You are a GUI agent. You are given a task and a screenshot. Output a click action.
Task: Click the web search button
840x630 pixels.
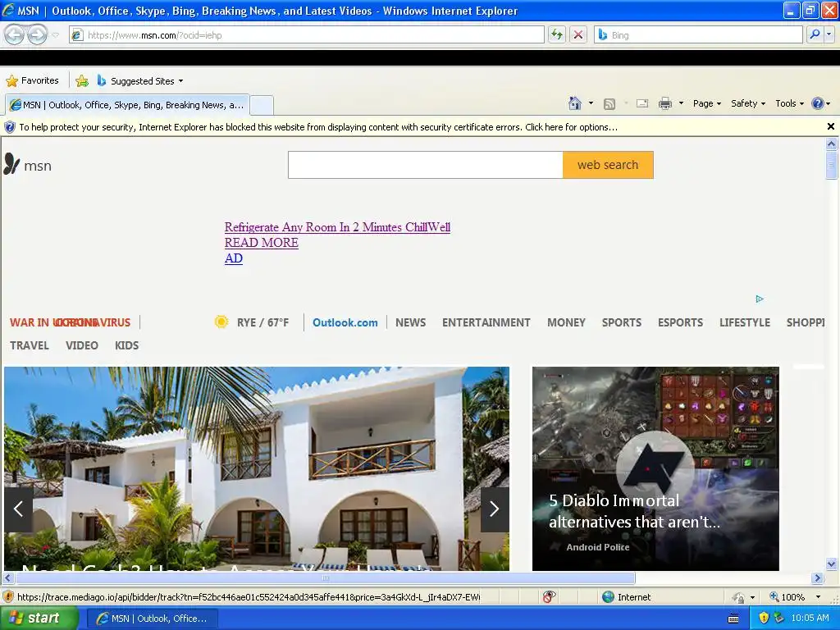(608, 165)
